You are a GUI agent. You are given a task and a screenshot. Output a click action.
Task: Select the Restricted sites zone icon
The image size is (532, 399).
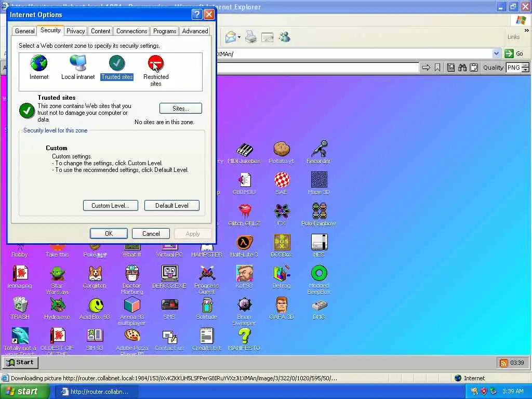tap(156, 63)
